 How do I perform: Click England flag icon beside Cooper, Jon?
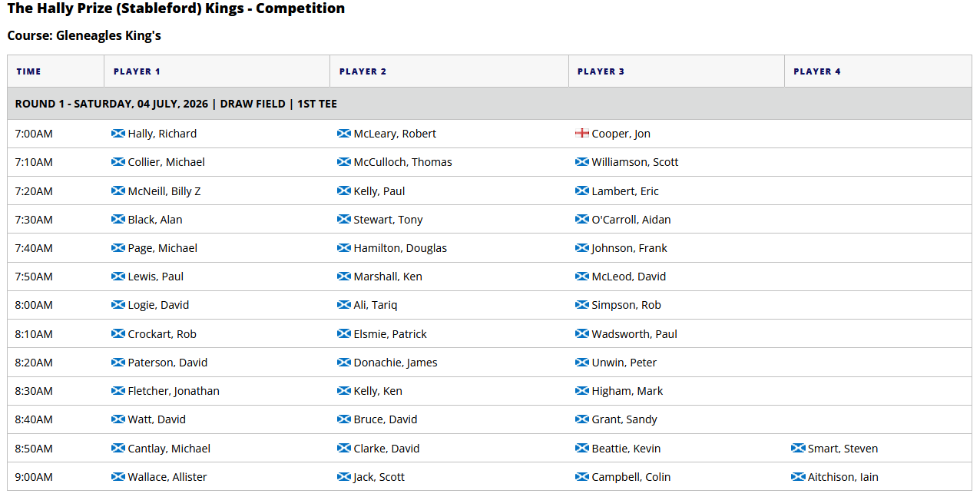click(x=582, y=134)
